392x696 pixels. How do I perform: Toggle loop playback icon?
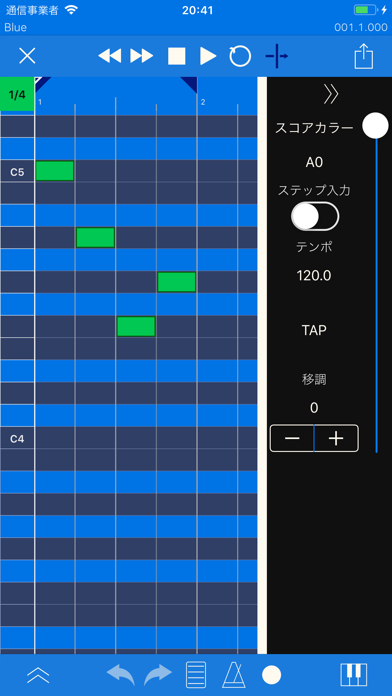[240, 56]
